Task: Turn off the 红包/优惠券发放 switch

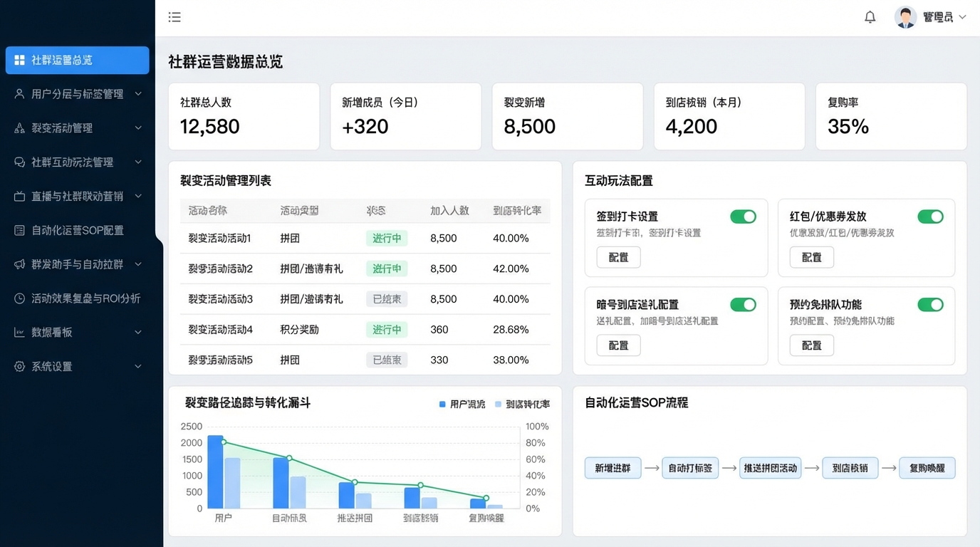Action: [930, 217]
